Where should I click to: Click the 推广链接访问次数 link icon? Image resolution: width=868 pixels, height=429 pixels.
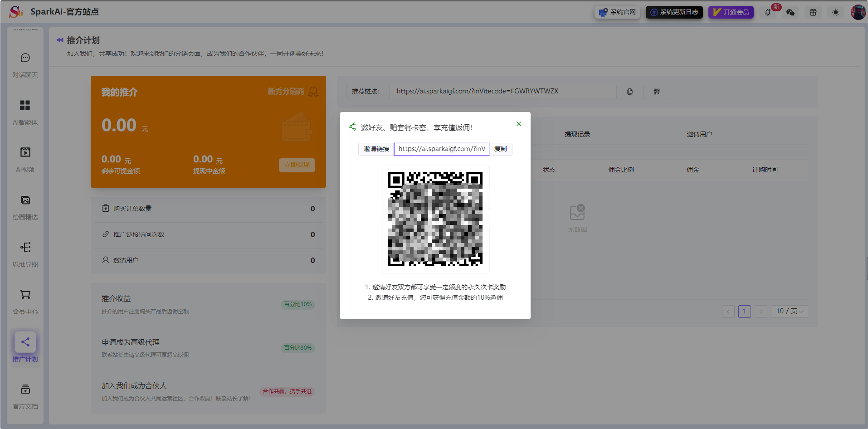tap(106, 234)
